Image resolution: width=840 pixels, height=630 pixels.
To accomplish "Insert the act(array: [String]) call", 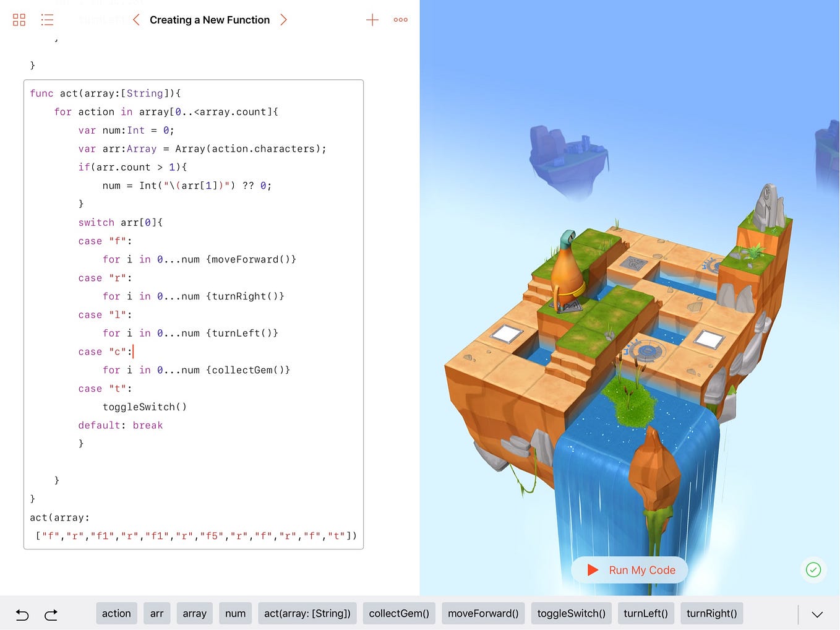I will point(307,613).
